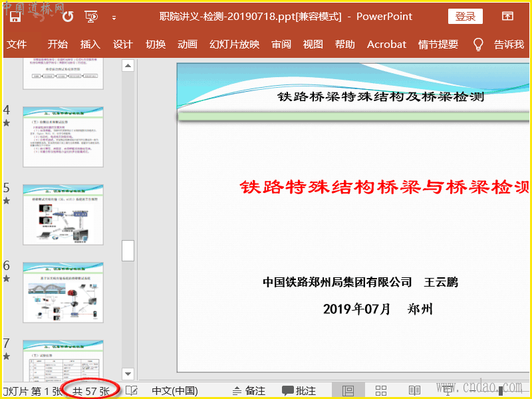Click the 共 57 张 slide count
532x399 pixels.
click(x=91, y=391)
